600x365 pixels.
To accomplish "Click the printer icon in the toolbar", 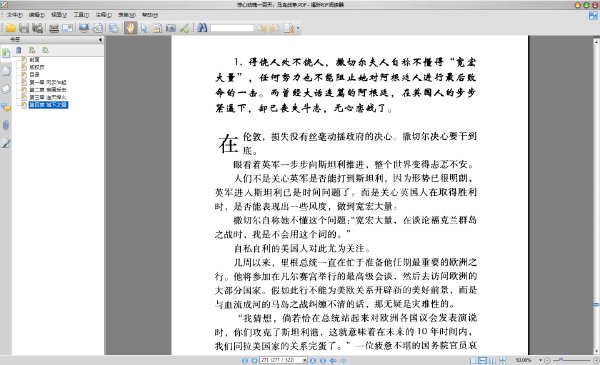I will coord(54,28).
